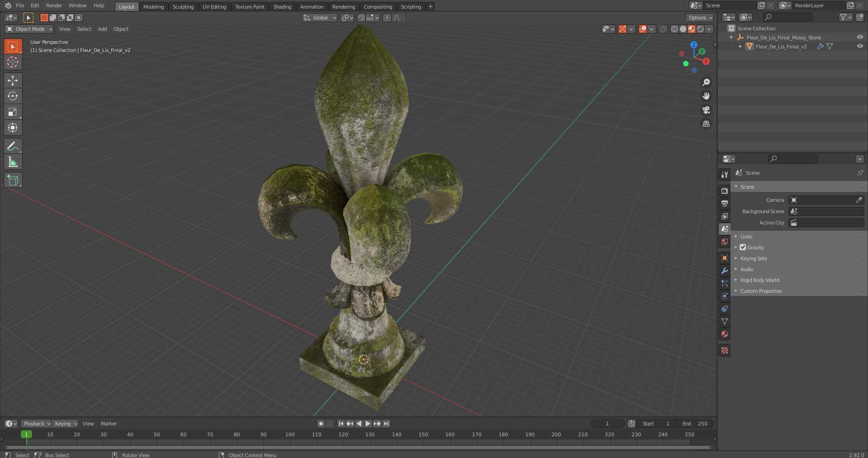
Task: Open the Object properties tab
Action: [x=725, y=258]
